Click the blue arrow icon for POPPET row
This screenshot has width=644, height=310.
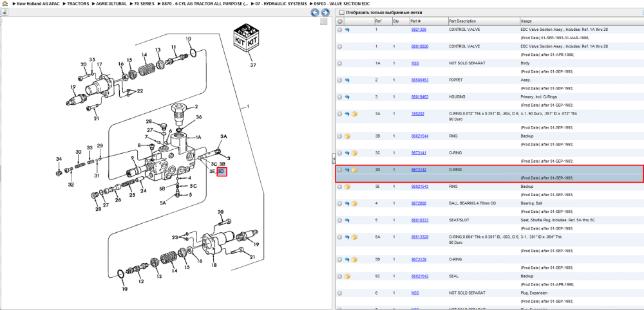[347, 80]
